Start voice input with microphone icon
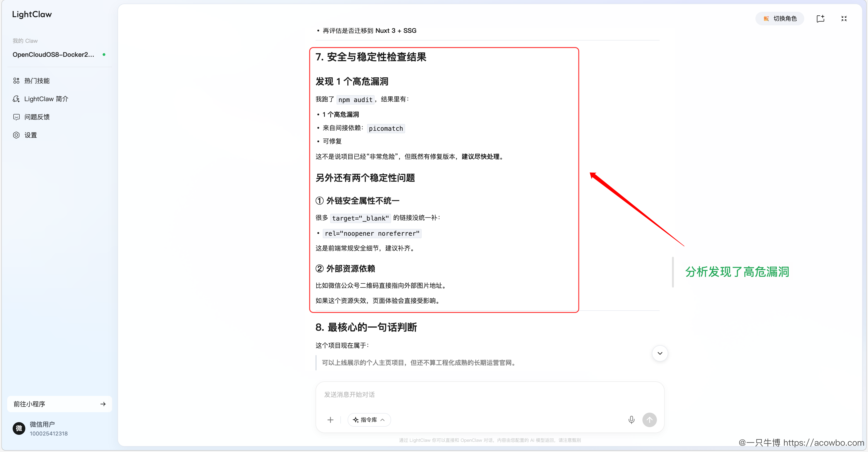This screenshot has width=868, height=452. [x=632, y=420]
